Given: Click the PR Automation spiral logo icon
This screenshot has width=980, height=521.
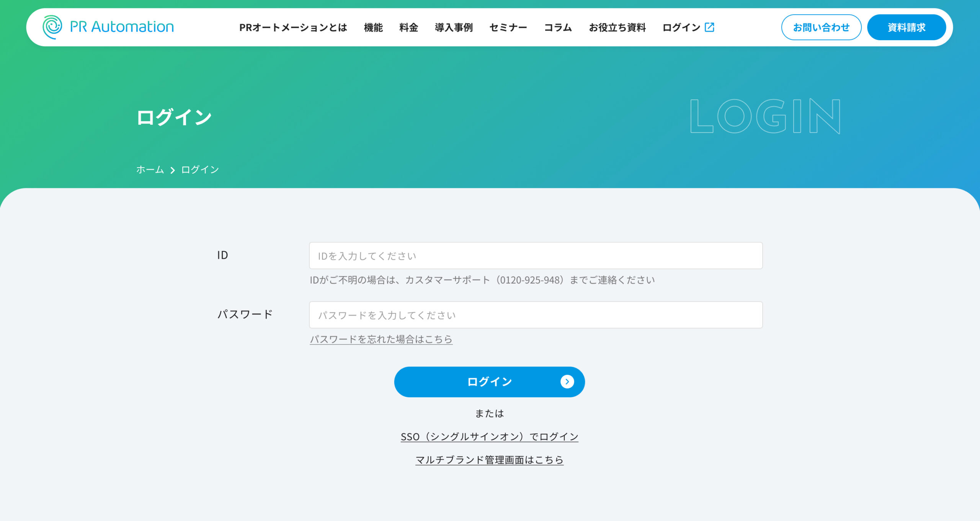Looking at the screenshot, I should click(x=52, y=27).
